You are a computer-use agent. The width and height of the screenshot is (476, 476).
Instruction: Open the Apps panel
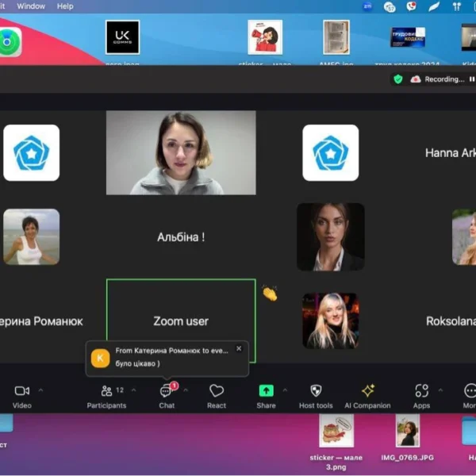tap(421, 393)
